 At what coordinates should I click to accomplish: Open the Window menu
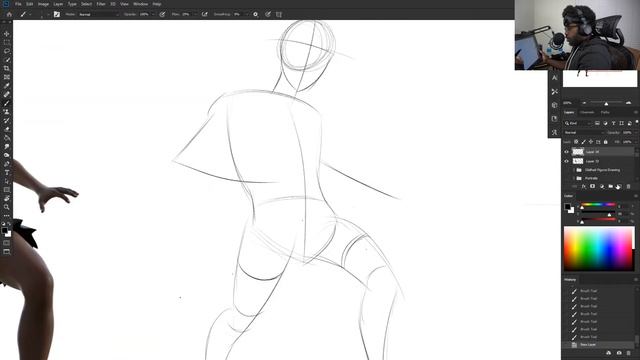tap(140, 4)
